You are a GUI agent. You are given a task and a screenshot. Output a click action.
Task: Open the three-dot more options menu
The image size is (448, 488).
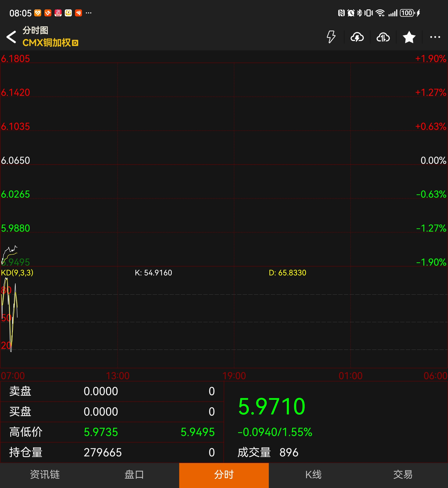[x=435, y=37]
